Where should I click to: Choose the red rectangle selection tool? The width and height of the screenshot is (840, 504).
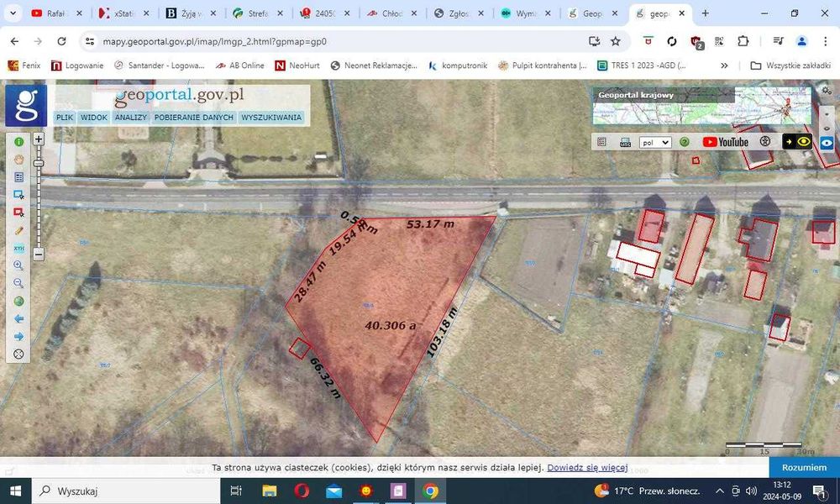point(18,212)
